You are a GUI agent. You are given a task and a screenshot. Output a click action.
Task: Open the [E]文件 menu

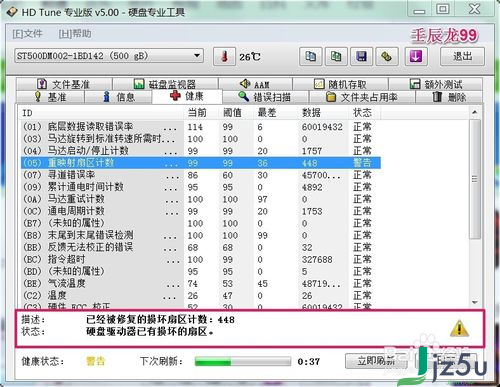27,34
